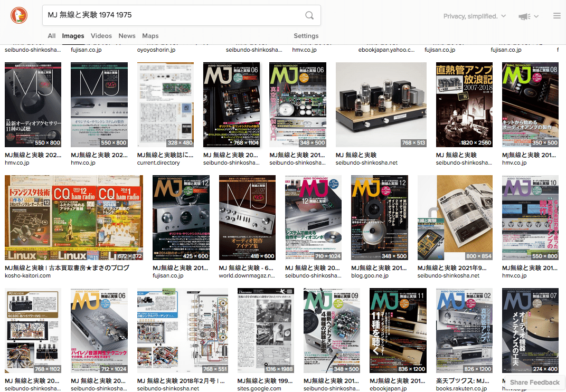Click the books.rakuten.co.jp source link
This screenshot has height=392, width=566.
coord(461,388)
